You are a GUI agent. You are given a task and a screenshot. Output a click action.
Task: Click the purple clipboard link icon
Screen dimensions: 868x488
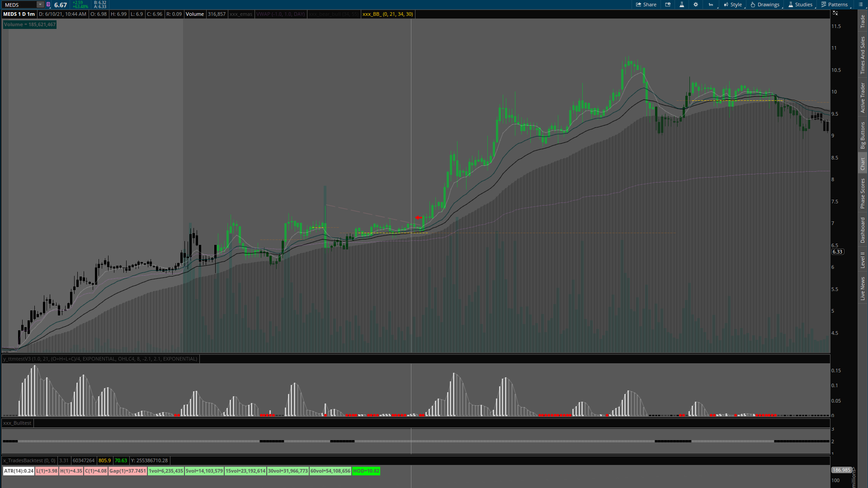(48, 5)
